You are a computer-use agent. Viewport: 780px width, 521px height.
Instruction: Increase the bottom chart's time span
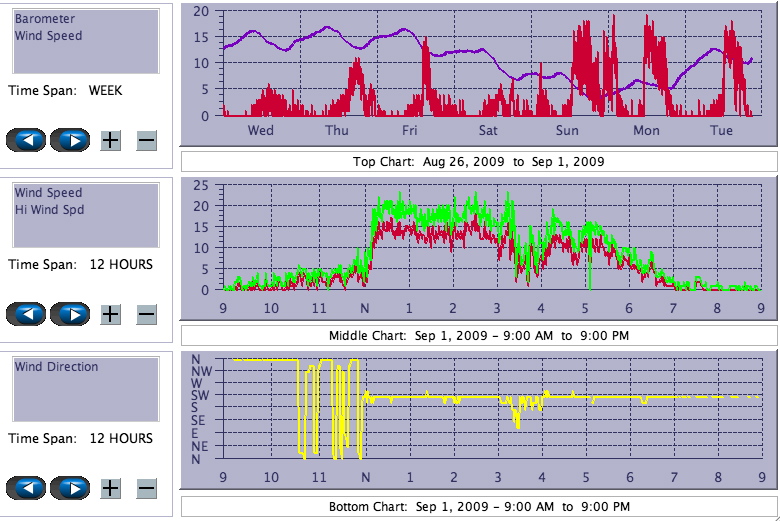111,488
